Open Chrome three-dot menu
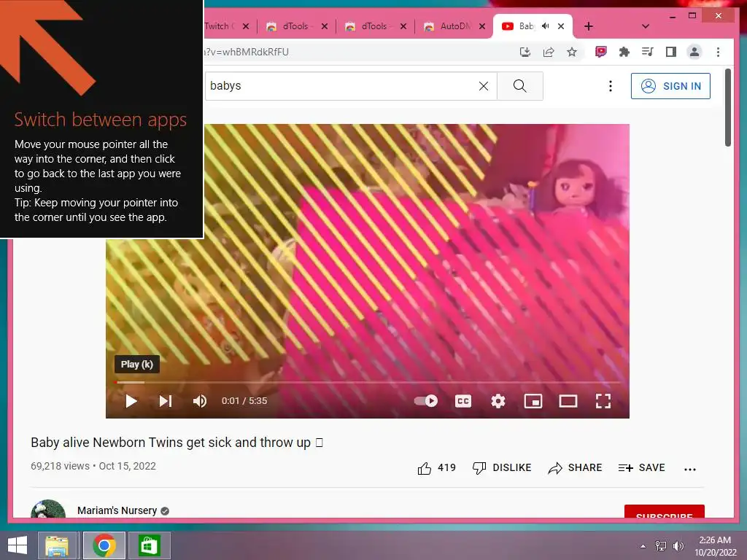The width and height of the screenshot is (747, 560). click(718, 52)
